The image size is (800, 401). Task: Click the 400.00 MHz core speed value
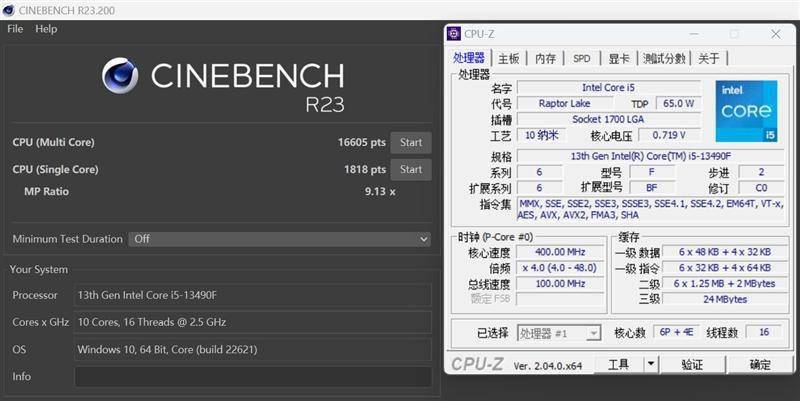tap(560, 252)
